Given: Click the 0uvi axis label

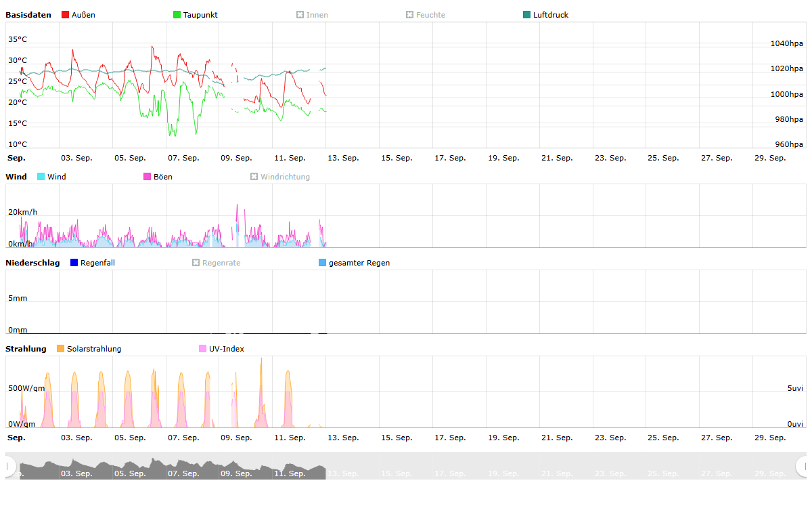Looking at the screenshot, I should click(x=795, y=424).
